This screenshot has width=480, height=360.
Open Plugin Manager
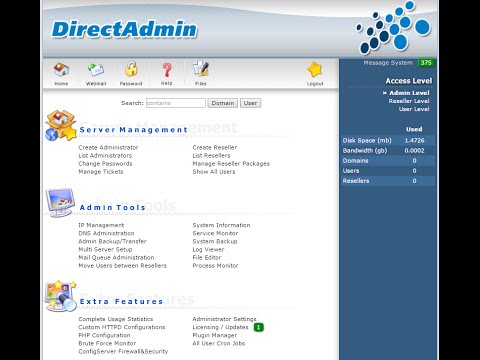215,335
